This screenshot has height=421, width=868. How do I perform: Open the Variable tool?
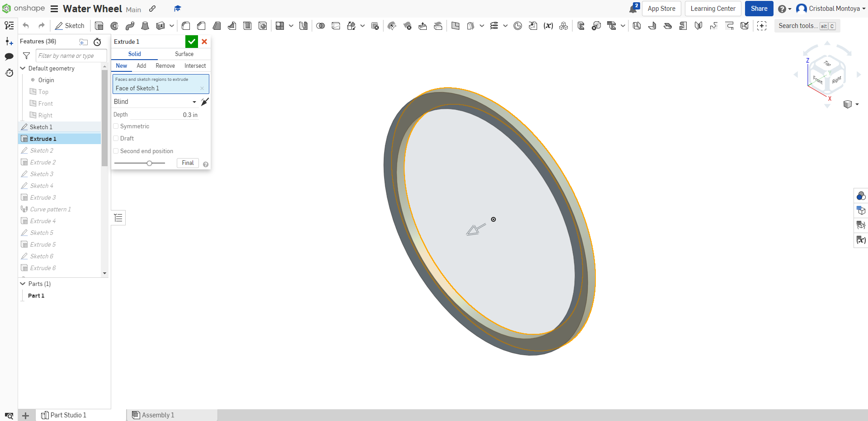[548, 26]
